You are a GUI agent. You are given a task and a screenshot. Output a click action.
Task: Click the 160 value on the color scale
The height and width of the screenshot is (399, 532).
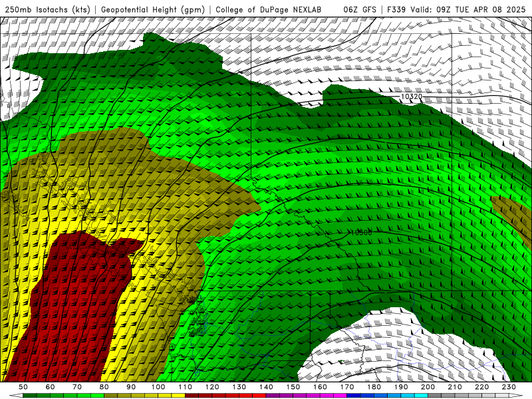tap(321, 387)
